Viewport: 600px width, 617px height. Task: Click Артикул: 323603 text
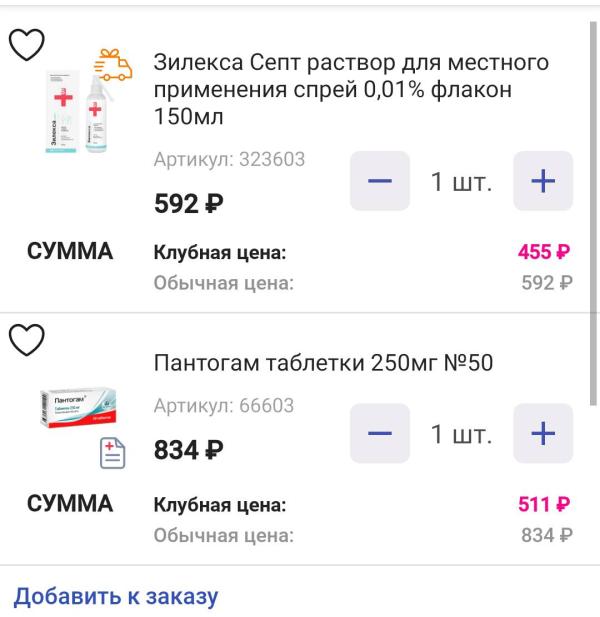pos(229,159)
